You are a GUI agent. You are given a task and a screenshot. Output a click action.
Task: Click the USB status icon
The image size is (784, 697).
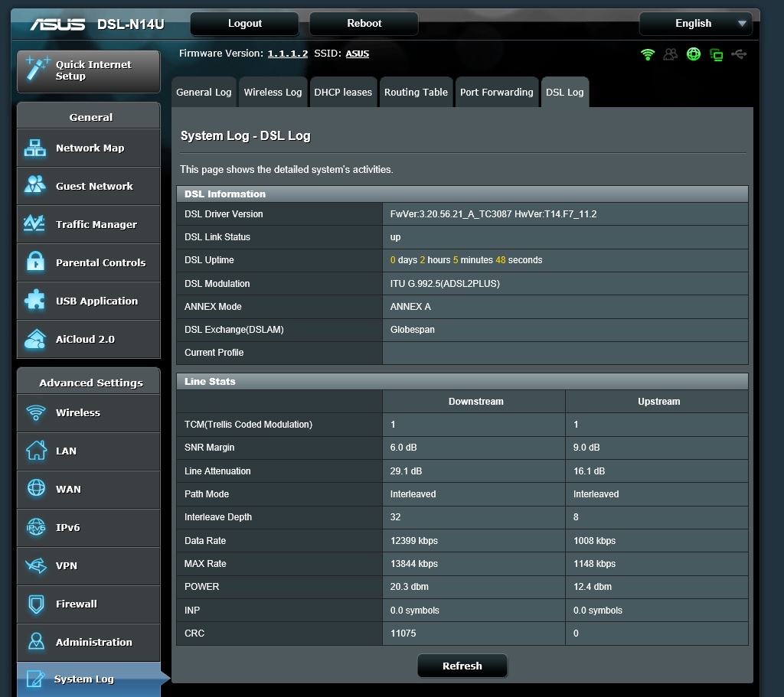[739, 54]
